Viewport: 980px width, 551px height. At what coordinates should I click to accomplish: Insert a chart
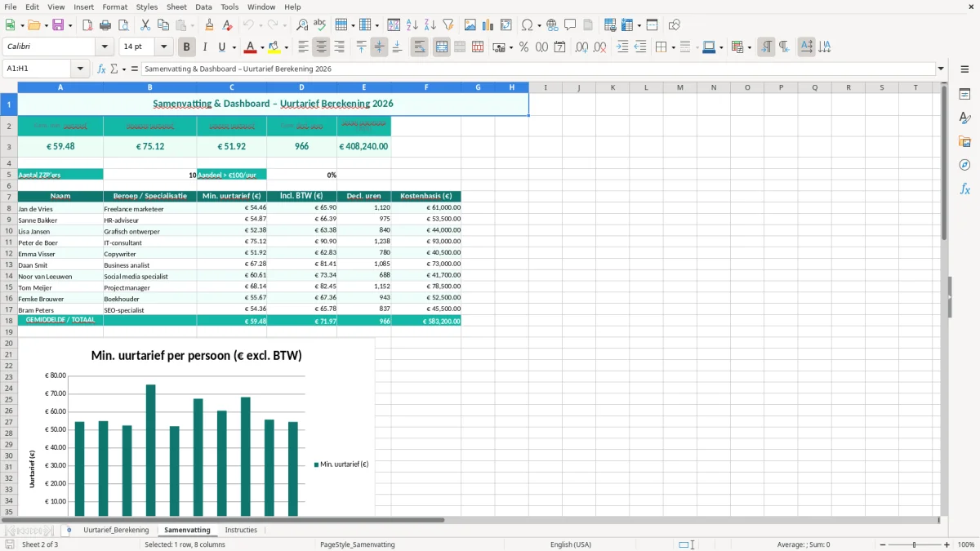click(488, 25)
